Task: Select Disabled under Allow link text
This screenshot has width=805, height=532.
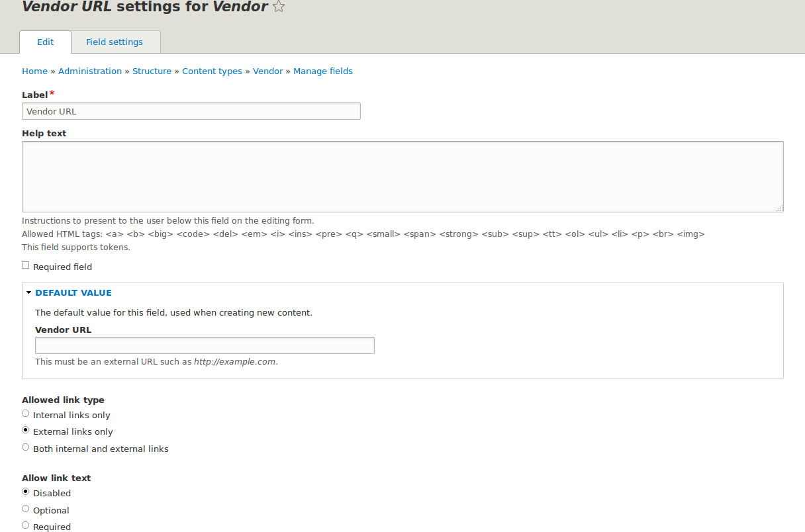Action: (25, 491)
